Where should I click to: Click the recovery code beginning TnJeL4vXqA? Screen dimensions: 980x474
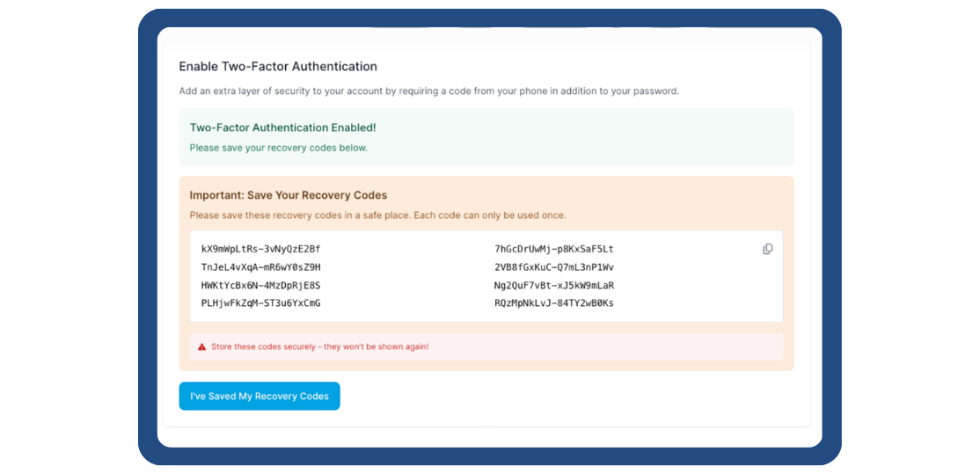pyautogui.click(x=260, y=267)
